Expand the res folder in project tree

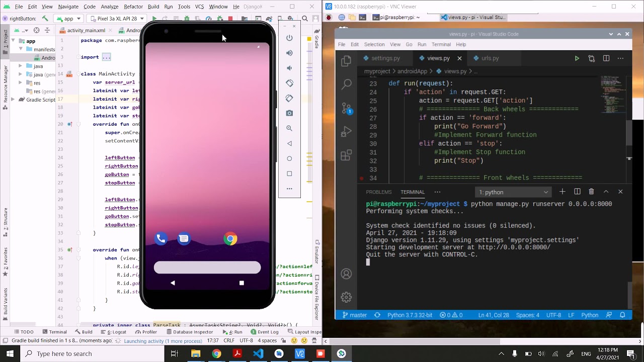[x=21, y=83]
